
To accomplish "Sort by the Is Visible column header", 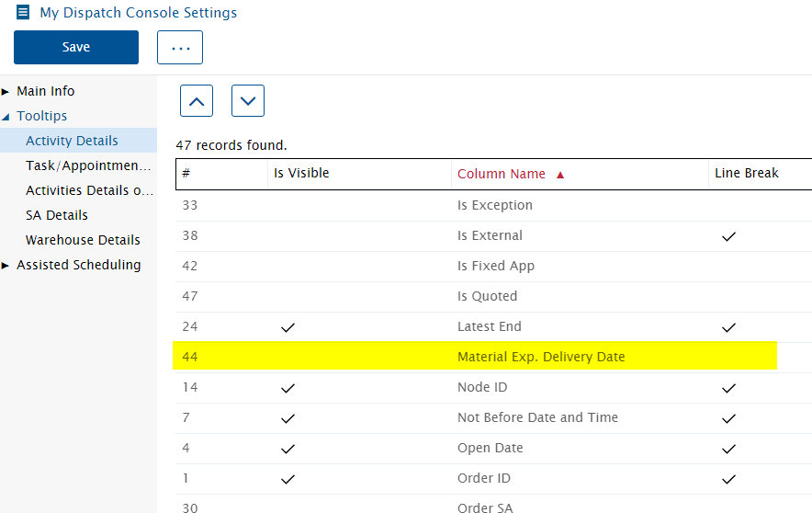I will coord(301,173).
